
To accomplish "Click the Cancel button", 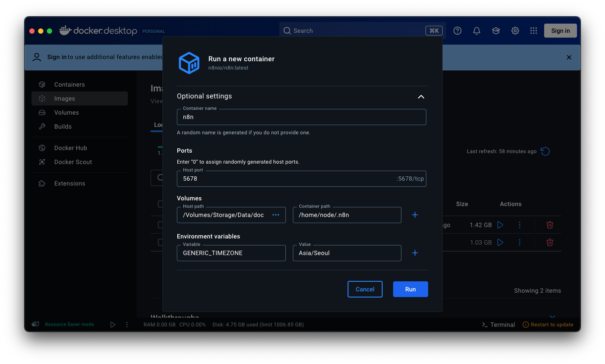I will tap(365, 289).
